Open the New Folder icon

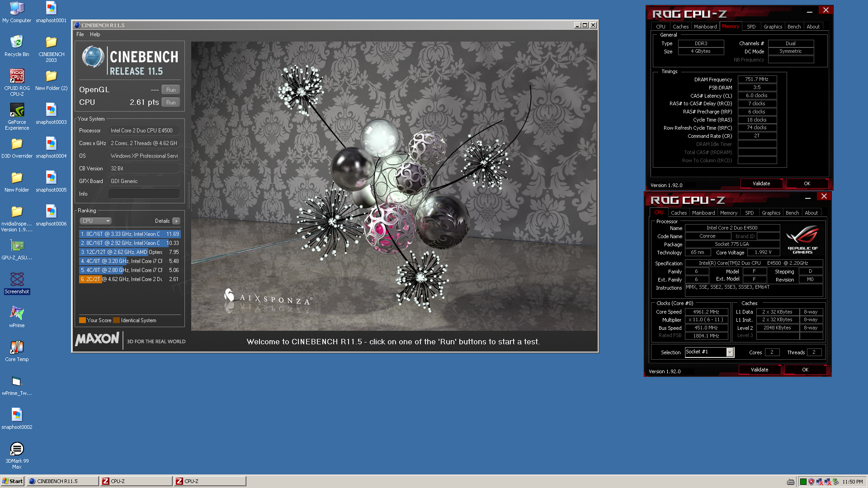pos(17,182)
